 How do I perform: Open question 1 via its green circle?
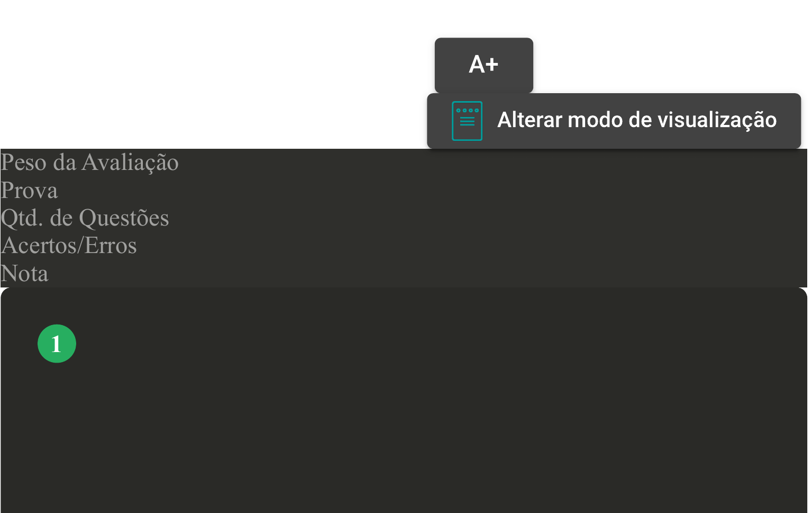coord(57,344)
